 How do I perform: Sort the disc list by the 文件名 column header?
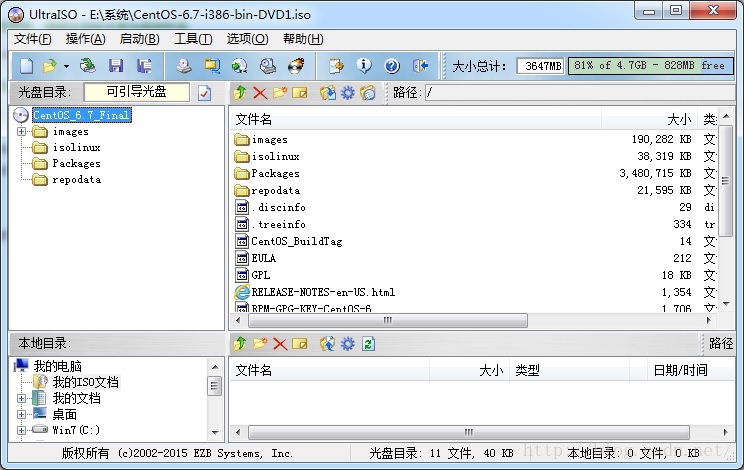(416, 119)
